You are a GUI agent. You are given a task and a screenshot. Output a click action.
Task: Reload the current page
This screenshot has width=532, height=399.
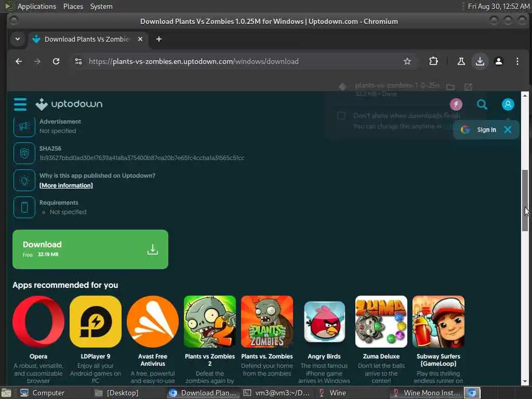56,61
